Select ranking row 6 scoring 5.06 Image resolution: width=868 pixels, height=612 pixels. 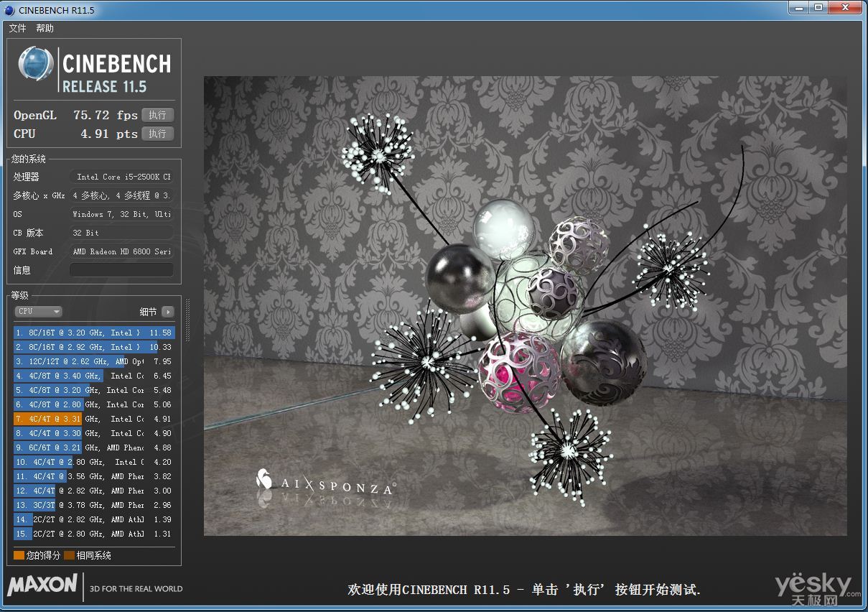point(94,404)
